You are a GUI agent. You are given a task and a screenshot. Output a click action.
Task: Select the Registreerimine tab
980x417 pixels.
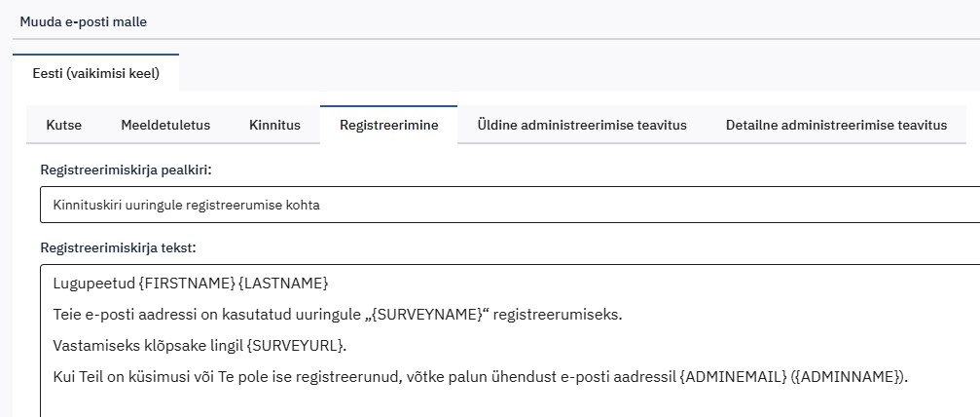(388, 125)
